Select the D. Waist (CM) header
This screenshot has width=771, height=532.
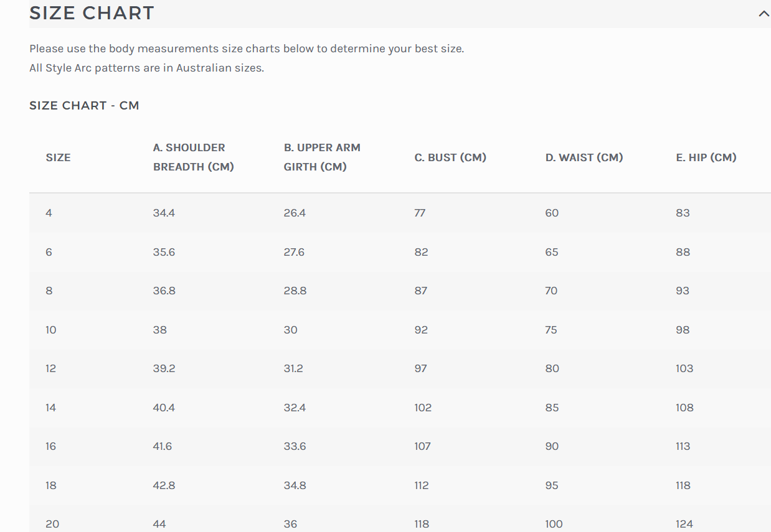[x=584, y=157]
